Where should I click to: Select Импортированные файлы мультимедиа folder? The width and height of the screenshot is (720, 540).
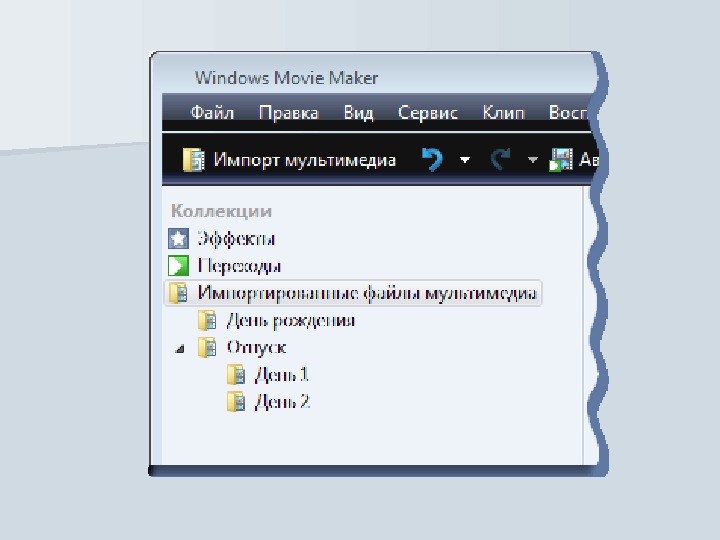[x=353, y=293]
